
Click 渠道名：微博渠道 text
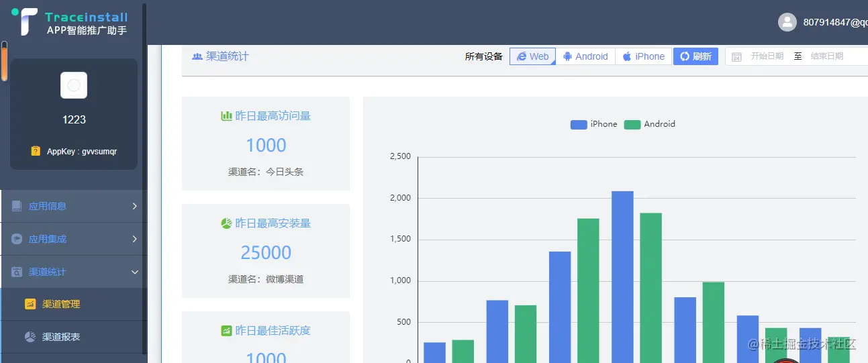(x=266, y=279)
